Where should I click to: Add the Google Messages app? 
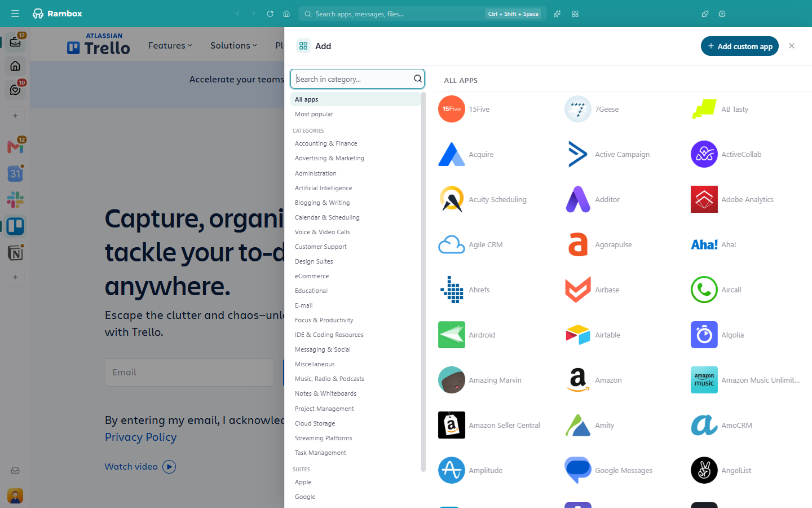click(609, 470)
